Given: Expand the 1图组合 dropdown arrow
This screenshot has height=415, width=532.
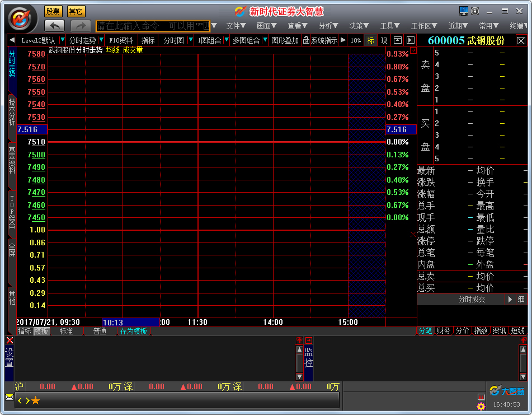Looking at the screenshot, I should [x=227, y=40].
